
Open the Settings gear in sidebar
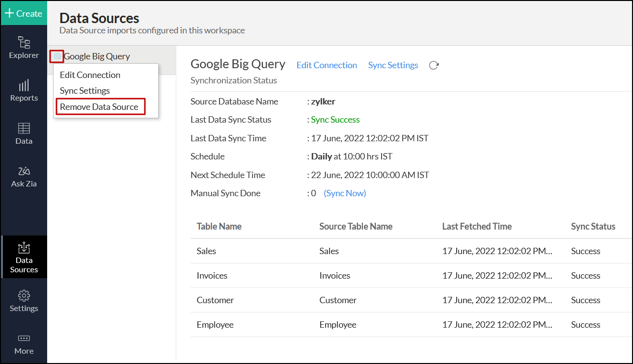point(24,301)
